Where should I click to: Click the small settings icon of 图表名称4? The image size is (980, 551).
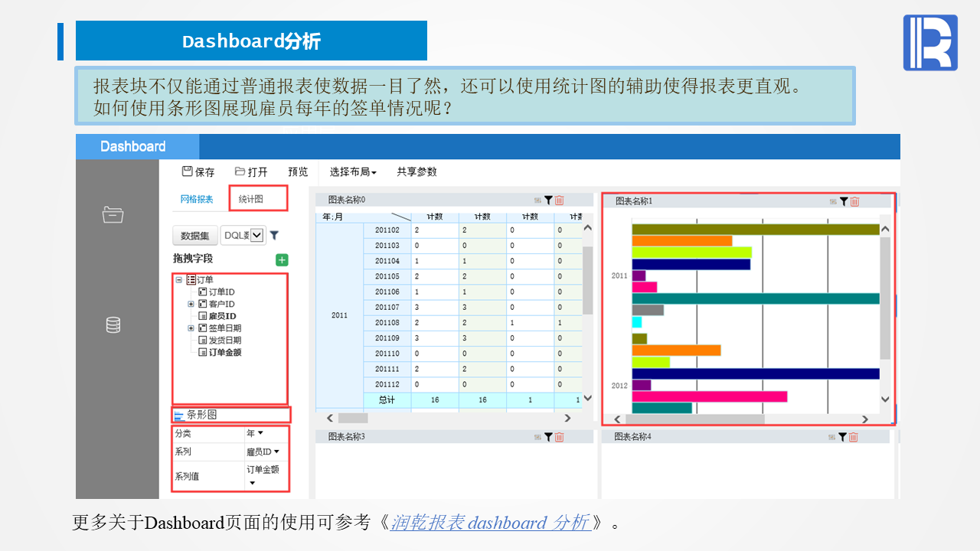point(831,437)
